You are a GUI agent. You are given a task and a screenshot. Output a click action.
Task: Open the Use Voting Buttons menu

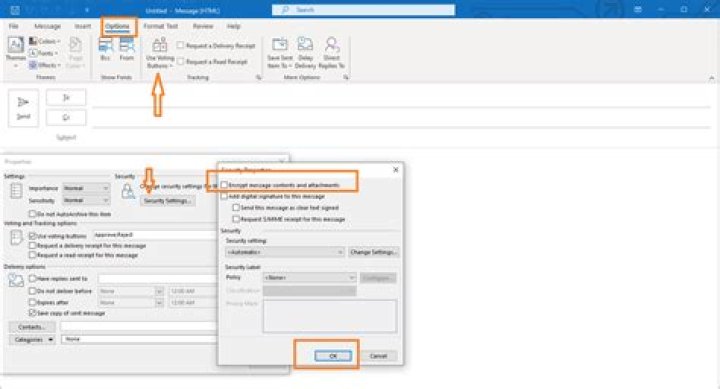[x=160, y=53]
